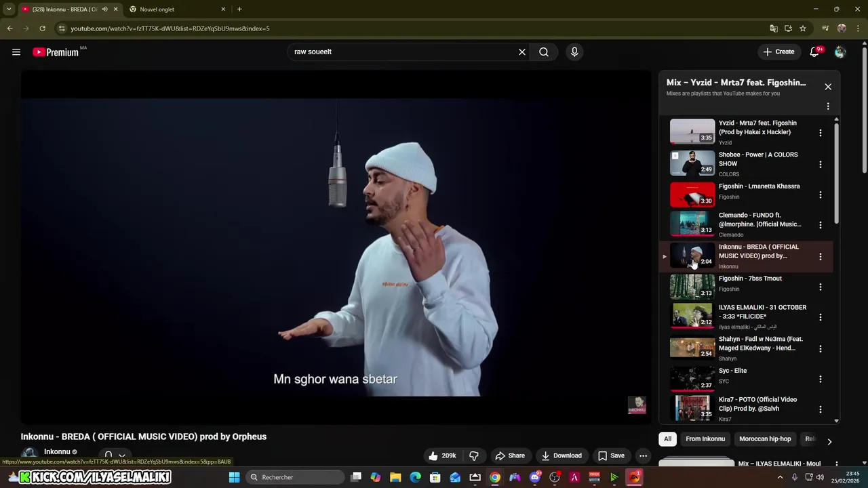Go back in browser history
Viewport: 868px width, 488px height.
click(9, 28)
